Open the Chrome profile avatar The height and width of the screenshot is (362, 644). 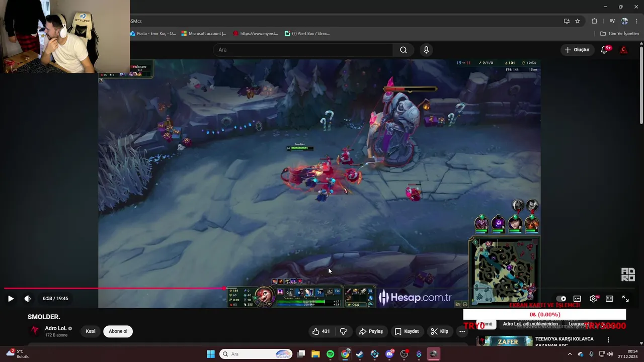click(x=624, y=21)
